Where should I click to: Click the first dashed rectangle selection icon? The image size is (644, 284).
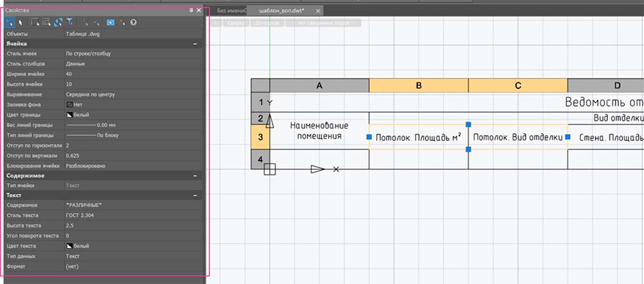click(x=35, y=22)
